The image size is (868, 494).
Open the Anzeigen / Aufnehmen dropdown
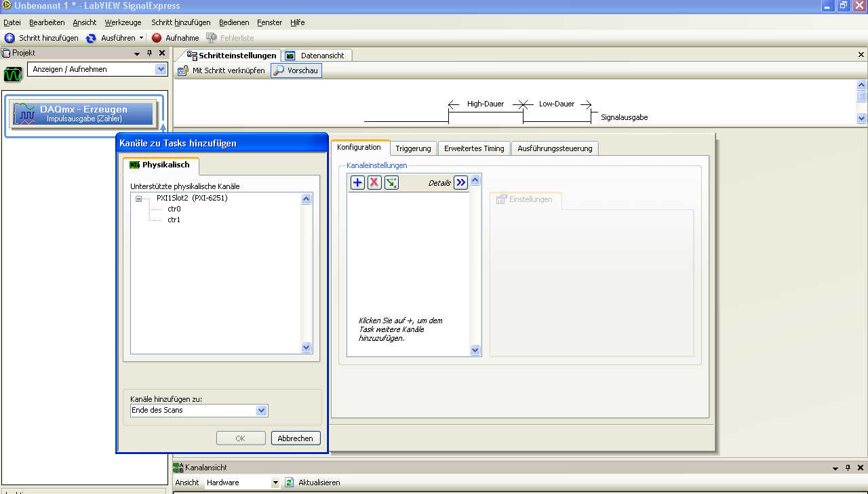pos(161,69)
